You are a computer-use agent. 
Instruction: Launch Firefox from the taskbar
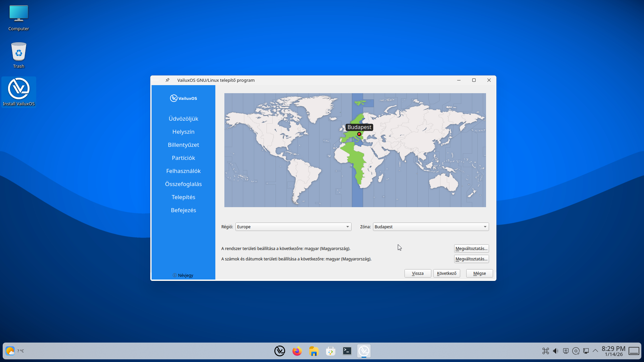[x=297, y=351]
